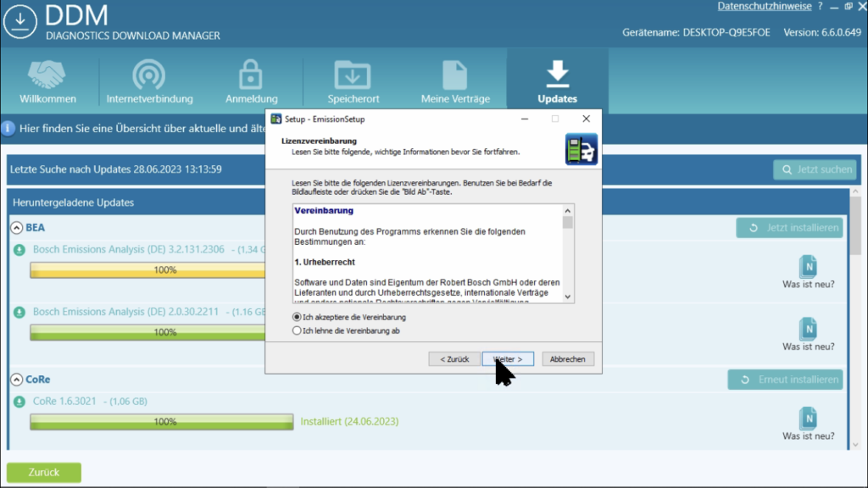Go to the Speicherort tab
This screenshot has width=868, height=488.
(x=353, y=82)
